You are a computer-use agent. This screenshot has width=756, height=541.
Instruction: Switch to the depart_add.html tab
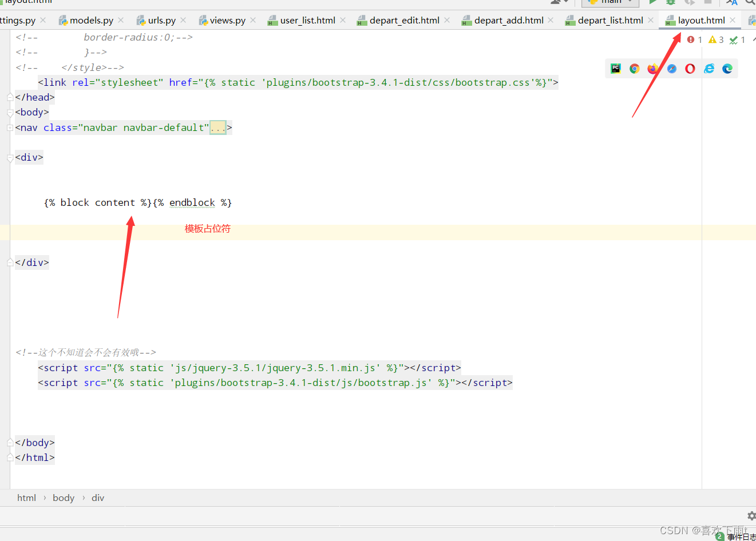point(509,20)
